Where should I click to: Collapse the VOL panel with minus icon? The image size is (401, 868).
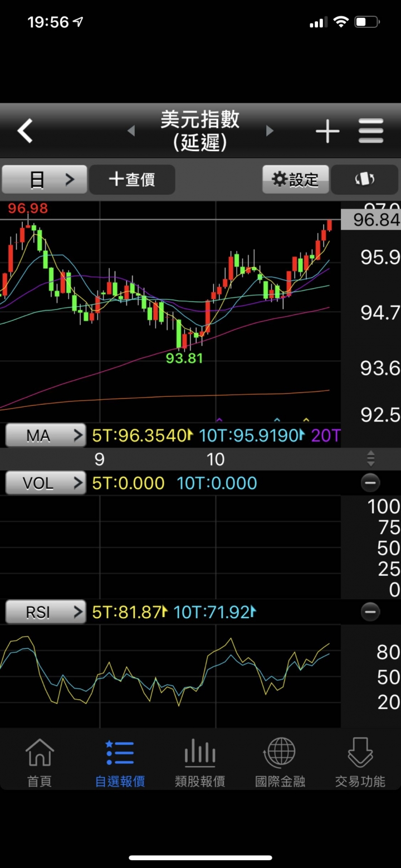370,483
